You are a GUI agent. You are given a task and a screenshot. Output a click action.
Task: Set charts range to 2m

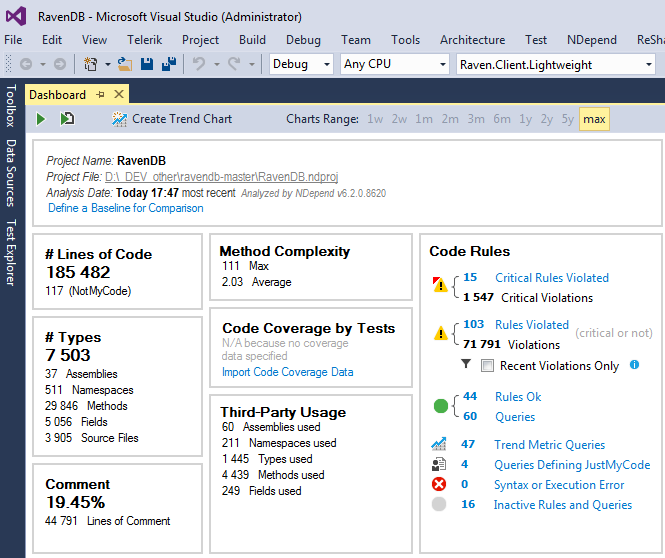450,119
